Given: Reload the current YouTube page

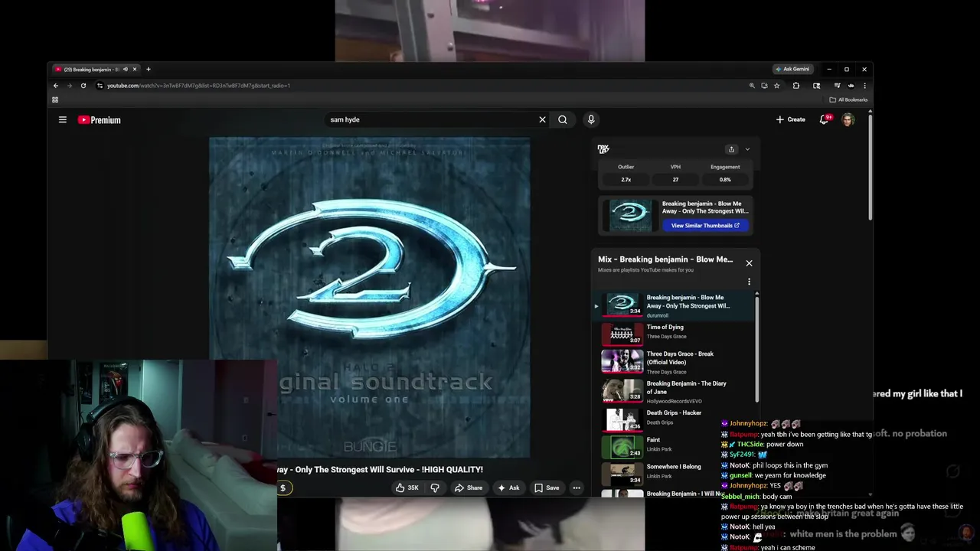Looking at the screenshot, I should pos(83,86).
